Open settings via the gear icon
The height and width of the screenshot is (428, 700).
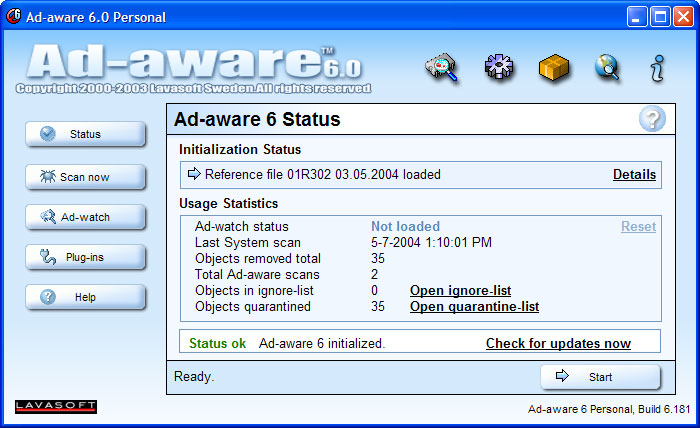coord(499,67)
